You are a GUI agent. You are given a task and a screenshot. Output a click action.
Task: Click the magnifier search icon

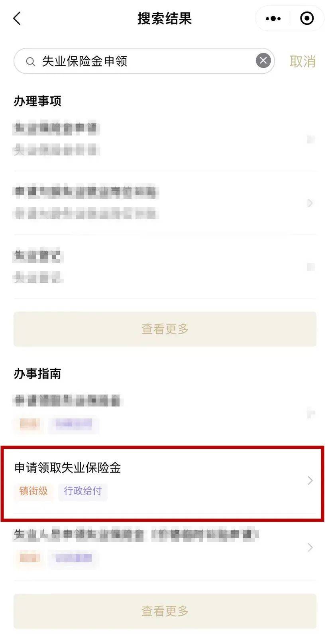click(x=30, y=61)
